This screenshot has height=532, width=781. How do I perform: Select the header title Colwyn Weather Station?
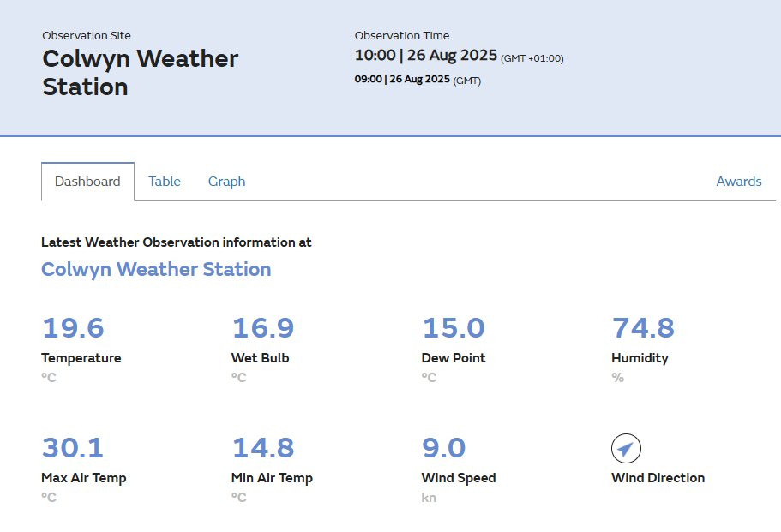click(141, 73)
